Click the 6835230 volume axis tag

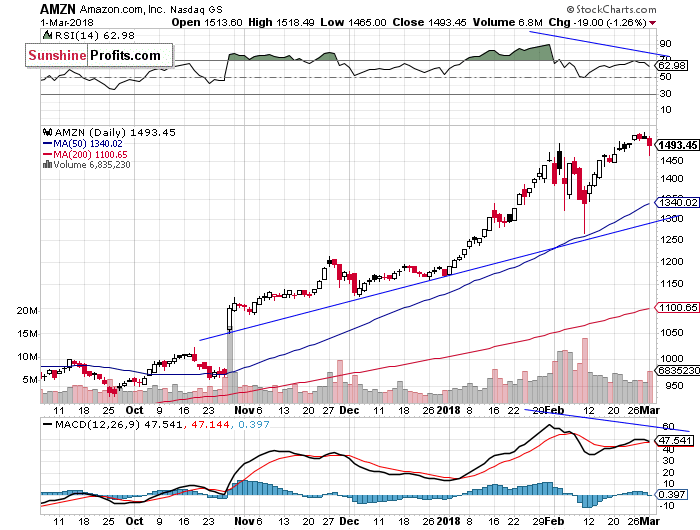[x=678, y=371]
